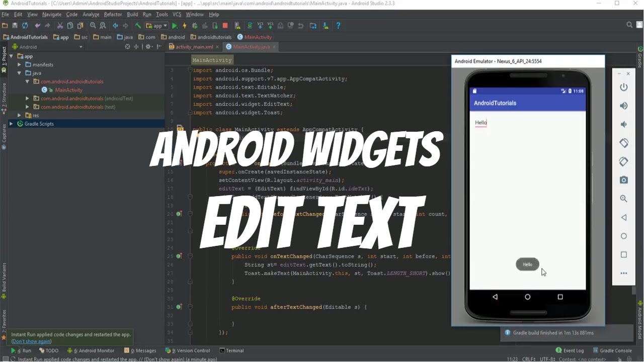This screenshot has width=644, height=362.
Task: Collapse the java folder node
Action: (20, 73)
